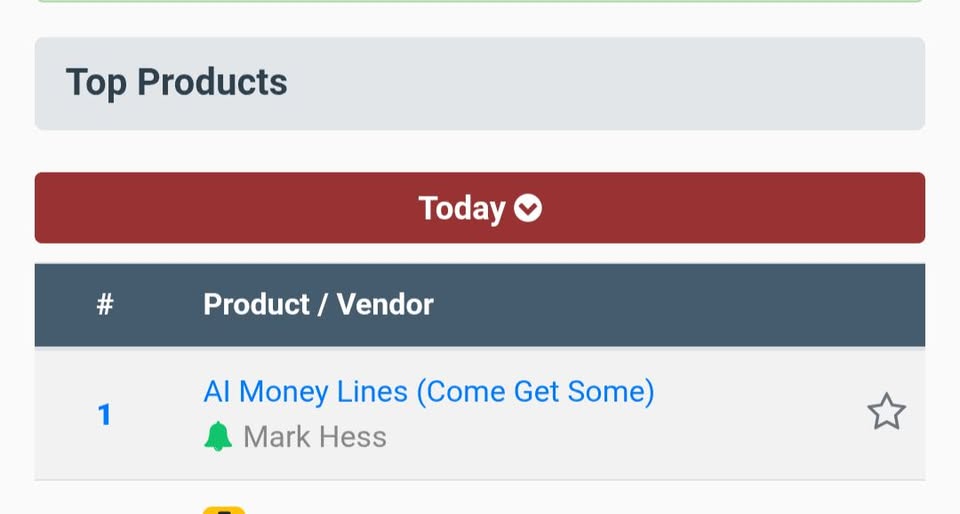Viewport: 960px width, 514px height.
Task: Click the yellow icon in the second row
Action: [x=223, y=509]
